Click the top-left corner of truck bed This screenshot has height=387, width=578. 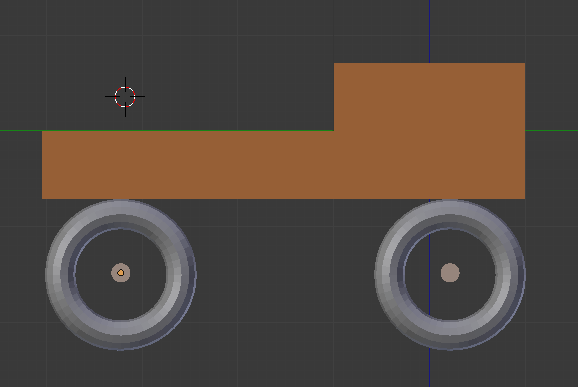pos(42,131)
